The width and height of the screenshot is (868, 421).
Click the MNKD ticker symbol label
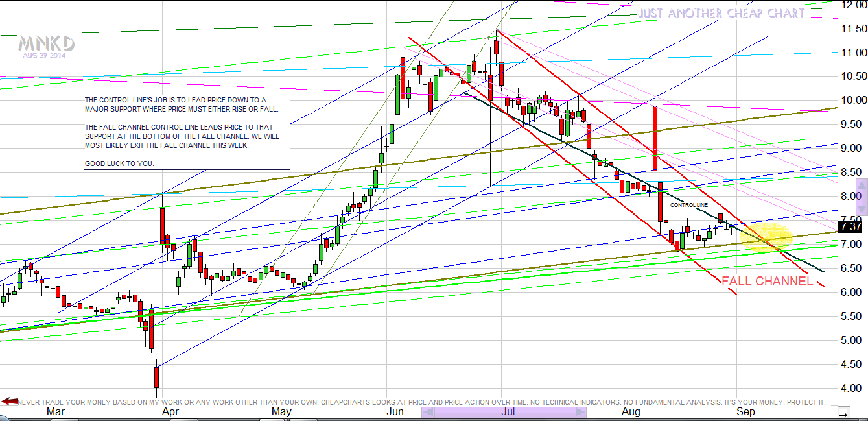(46, 44)
